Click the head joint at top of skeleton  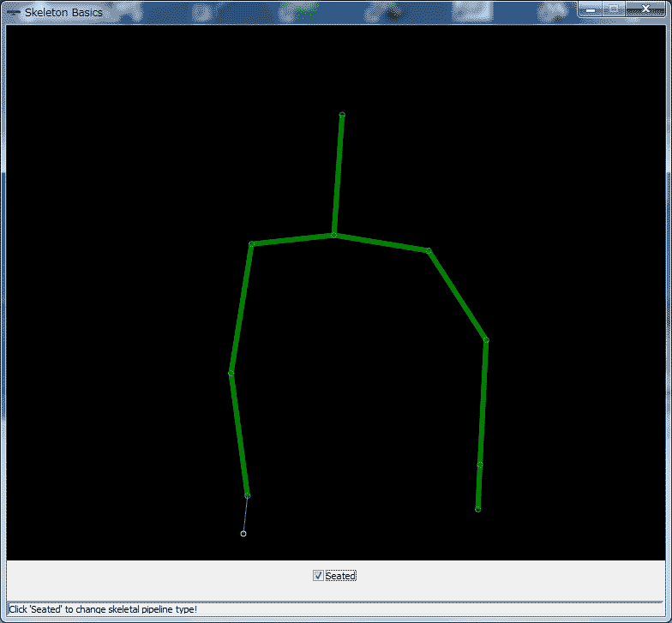342,115
